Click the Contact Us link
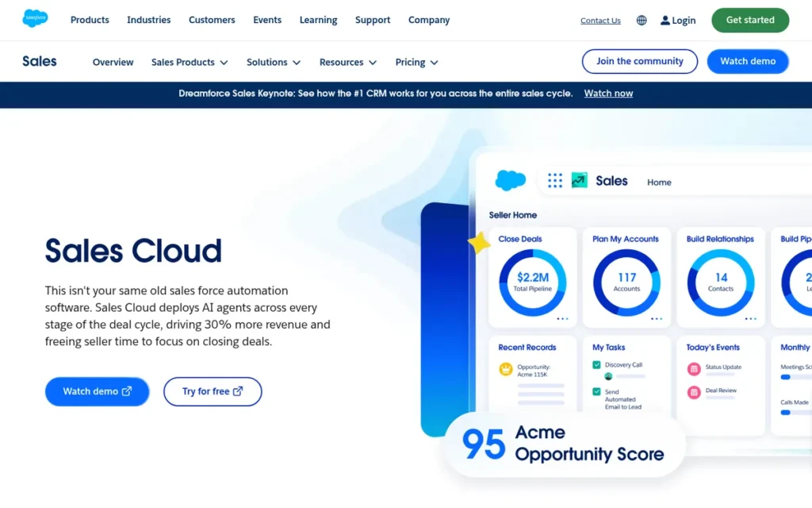 600,21
